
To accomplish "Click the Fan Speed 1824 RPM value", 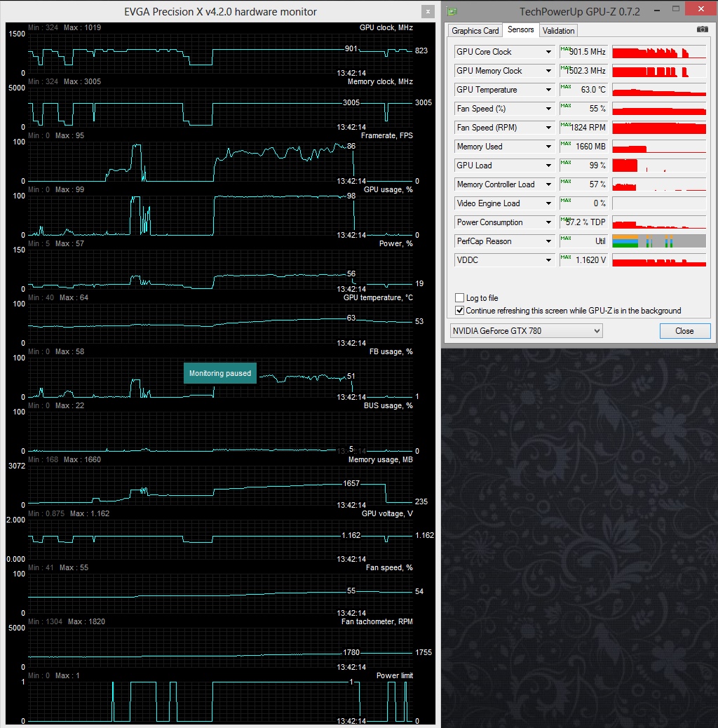I will [x=584, y=127].
